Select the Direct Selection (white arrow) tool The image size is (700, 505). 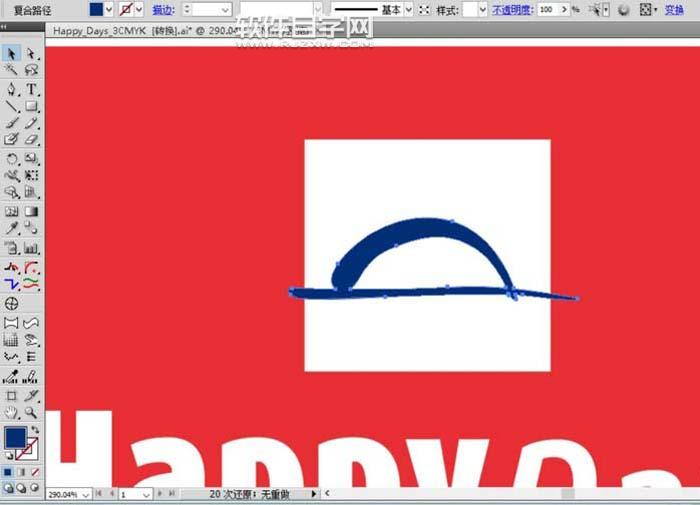click(x=31, y=54)
